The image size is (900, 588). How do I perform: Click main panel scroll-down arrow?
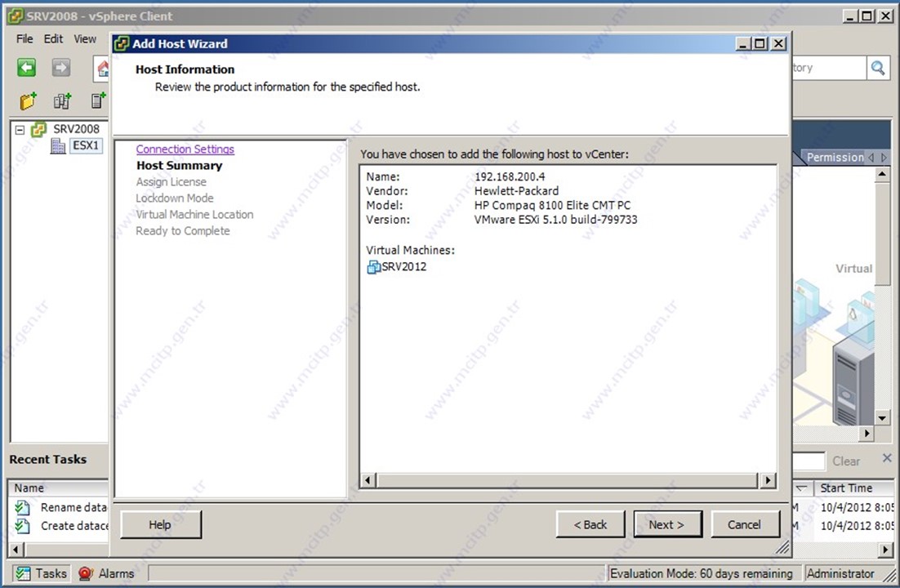pyautogui.click(x=882, y=417)
